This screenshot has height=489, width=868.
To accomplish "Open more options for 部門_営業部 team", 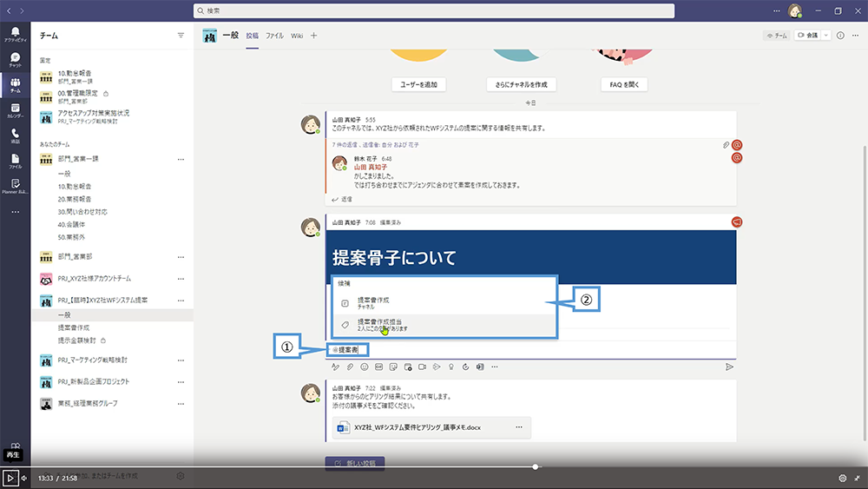I will (181, 257).
